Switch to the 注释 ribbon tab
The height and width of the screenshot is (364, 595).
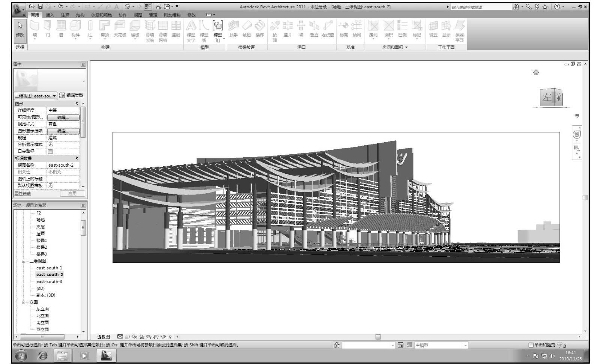click(65, 15)
